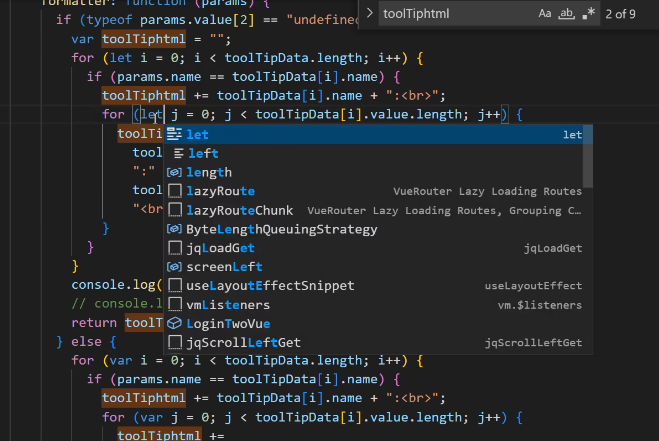The width and height of the screenshot is (659, 441).
Task: Click the module cube icon beside LoginTwoVue
Action: (174, 323)
